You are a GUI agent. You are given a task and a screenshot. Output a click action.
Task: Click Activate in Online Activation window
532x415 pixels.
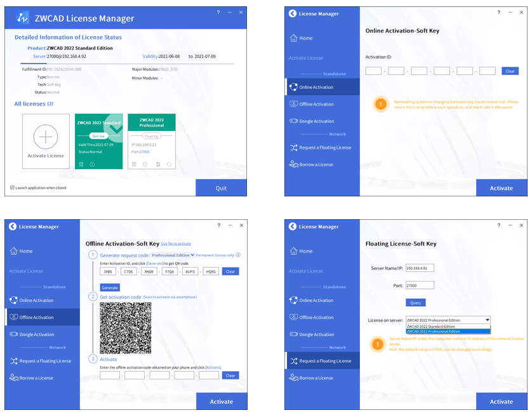[x=502, y=188]
